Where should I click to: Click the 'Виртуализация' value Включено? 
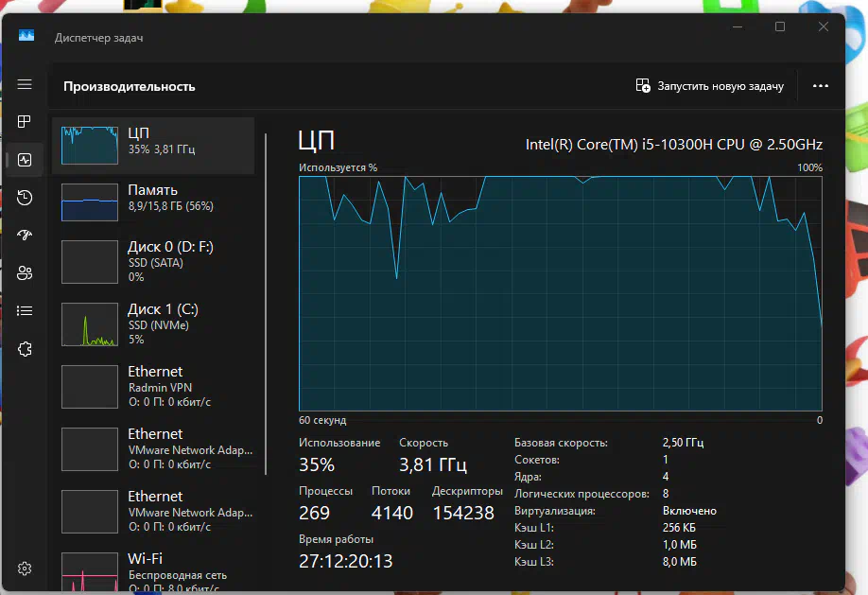[x=689, y=511]
